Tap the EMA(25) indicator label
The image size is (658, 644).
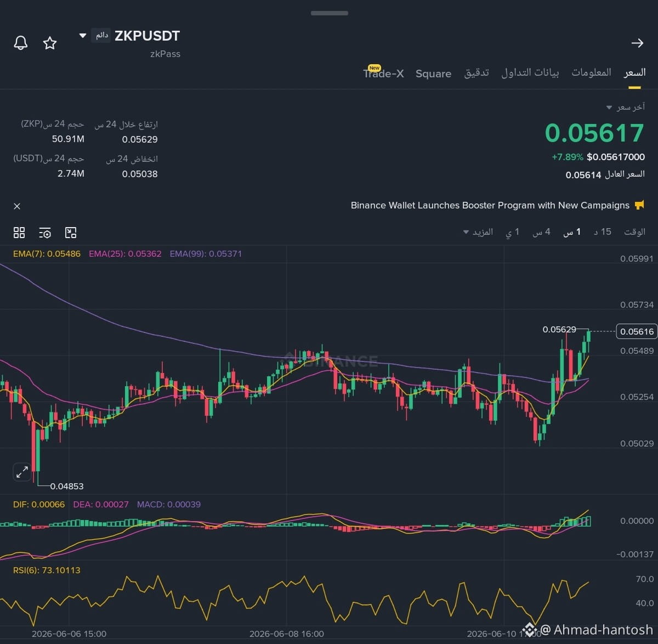125,254
